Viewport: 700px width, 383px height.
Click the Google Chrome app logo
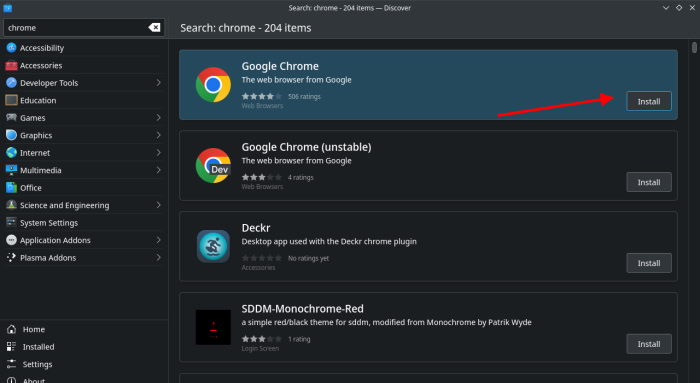click(213, 85)
